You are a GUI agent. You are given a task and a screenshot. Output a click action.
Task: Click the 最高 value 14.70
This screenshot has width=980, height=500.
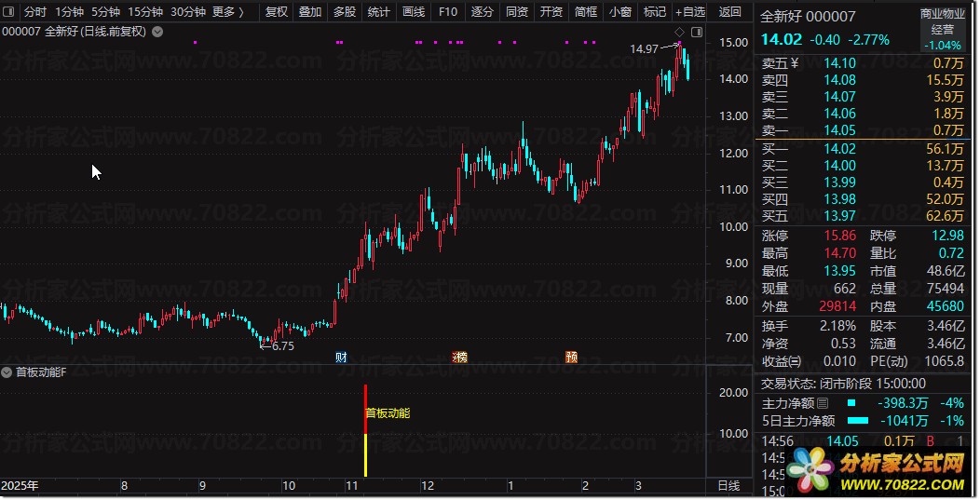tap(840, 253)
